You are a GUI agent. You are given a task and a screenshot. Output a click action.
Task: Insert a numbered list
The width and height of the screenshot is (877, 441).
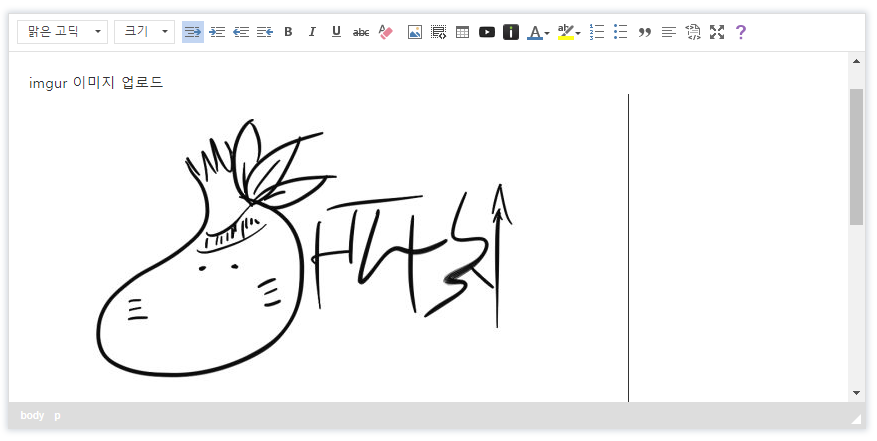(x=597, y=32)
